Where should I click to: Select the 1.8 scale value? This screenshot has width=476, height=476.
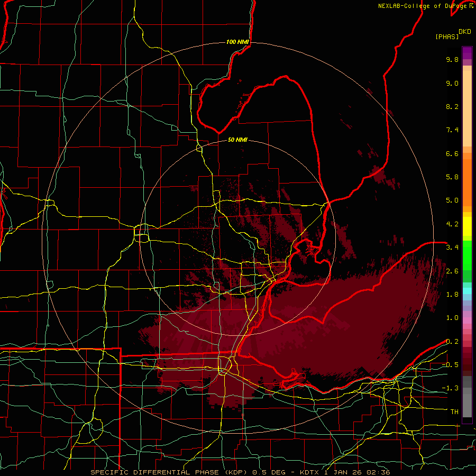pos(452,295)
